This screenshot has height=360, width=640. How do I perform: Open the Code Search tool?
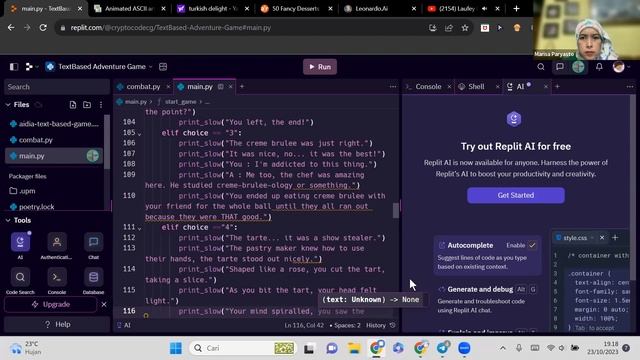point(20,281)
